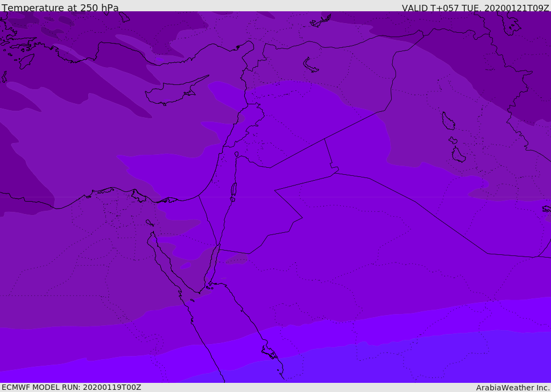Click the Dead Sea outline on the map
This screenshot has height=392, width=551.
click(234, 192)
